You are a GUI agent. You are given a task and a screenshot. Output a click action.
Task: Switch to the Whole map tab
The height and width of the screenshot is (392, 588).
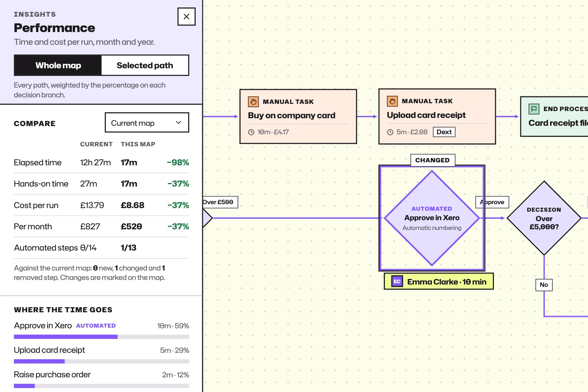pyautogui.click(x=58, y=65)
